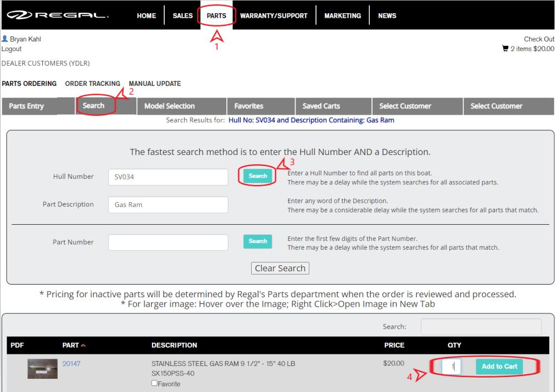The image size is (556, 392).
Task: Add part 20147 to the cart
Action: coord(498,367)
